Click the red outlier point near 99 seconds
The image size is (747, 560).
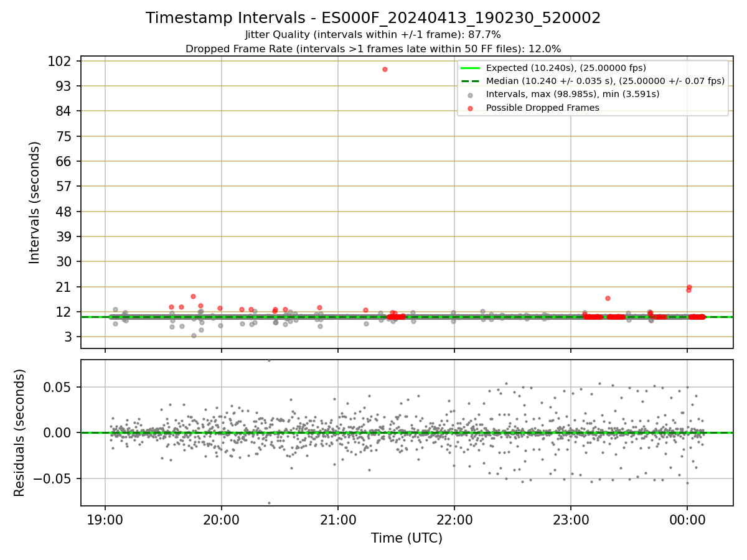point(385,69)
